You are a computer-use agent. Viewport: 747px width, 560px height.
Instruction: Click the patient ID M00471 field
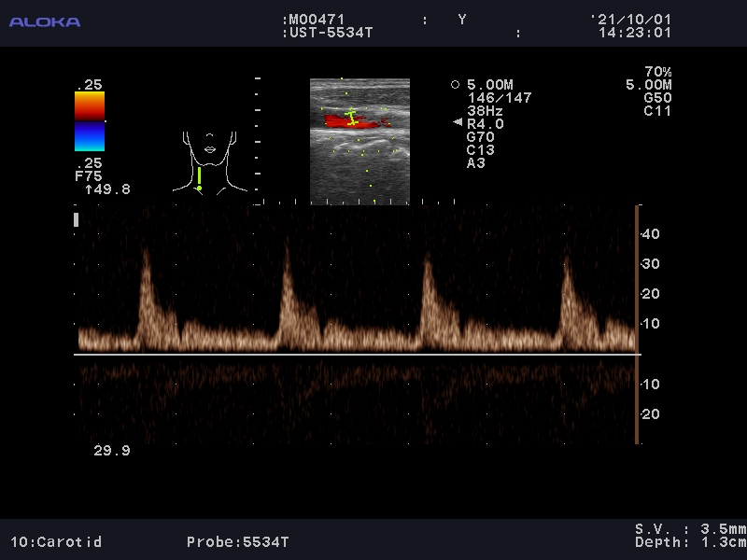tap(317, 19)
